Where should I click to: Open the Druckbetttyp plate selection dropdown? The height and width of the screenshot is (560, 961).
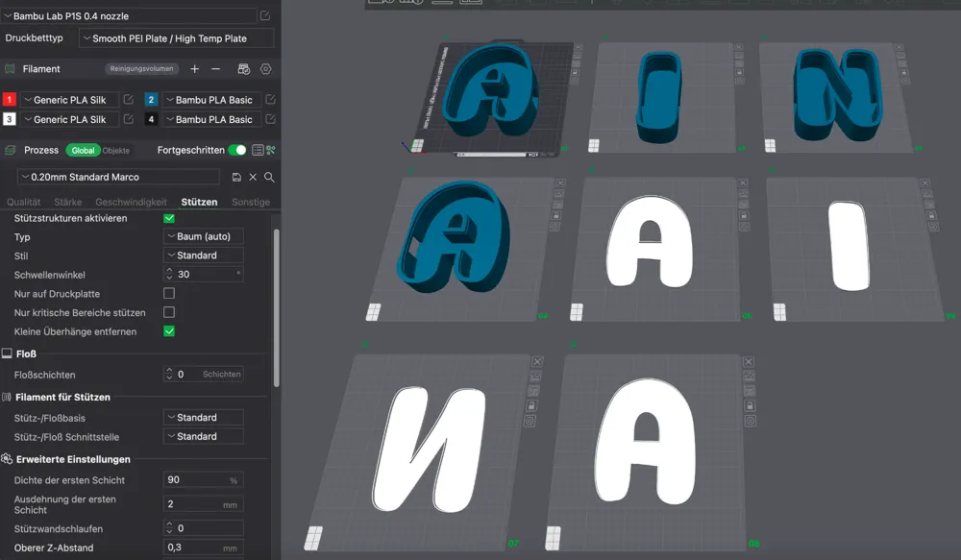click(x=178, y=37)
